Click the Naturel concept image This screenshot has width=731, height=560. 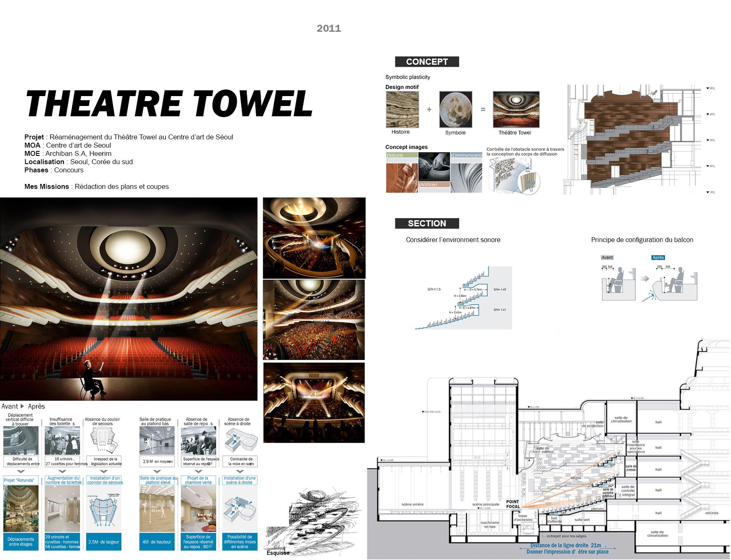401,172
